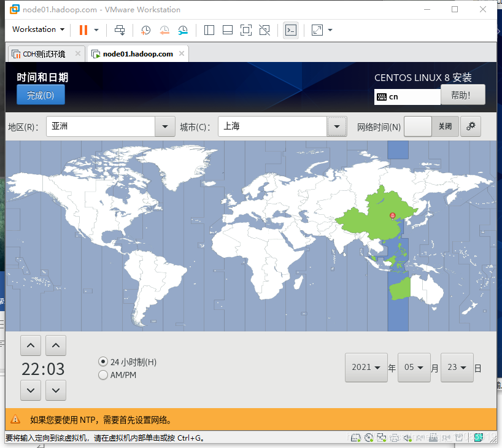The width and height of the screenshot is (502, 448).
Task: Toggle the 网络时间 network time switch
Action: (x=431, y=126)
